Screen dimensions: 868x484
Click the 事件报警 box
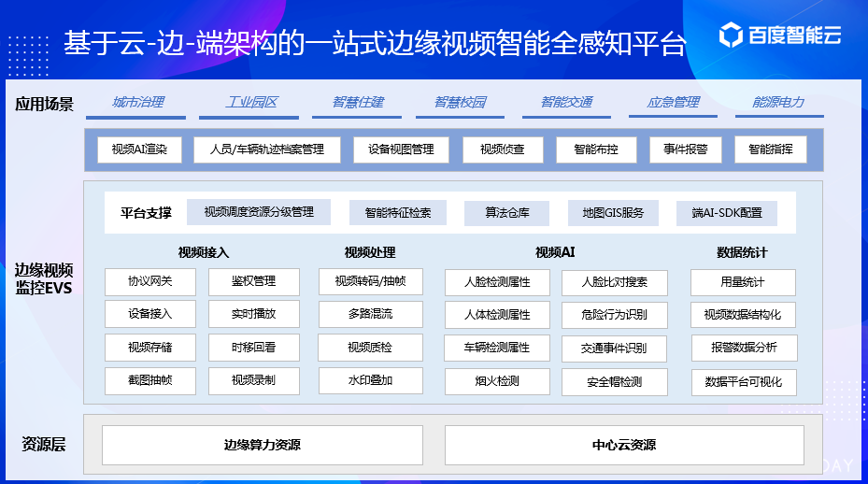685,149
